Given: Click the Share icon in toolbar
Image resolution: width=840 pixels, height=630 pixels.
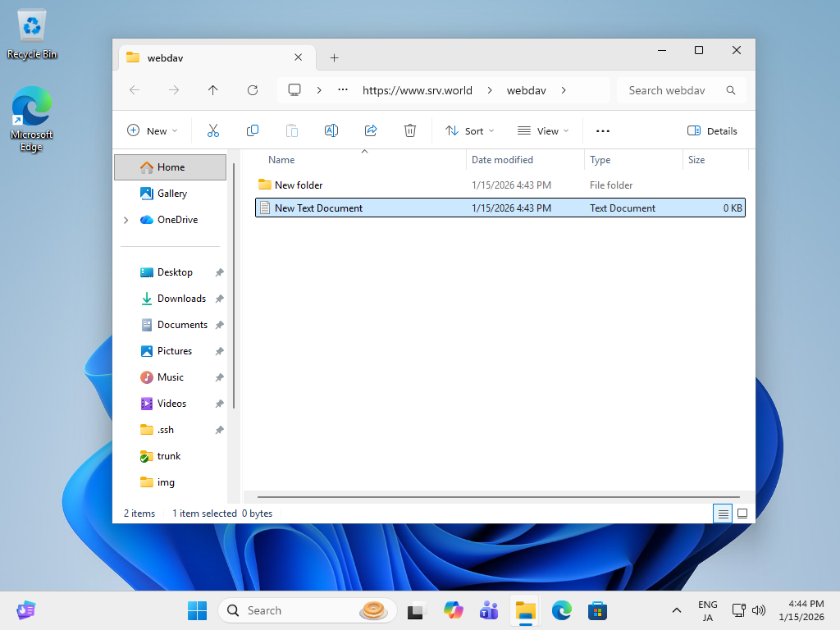Looking at the screenshot, I should point(371,130).
